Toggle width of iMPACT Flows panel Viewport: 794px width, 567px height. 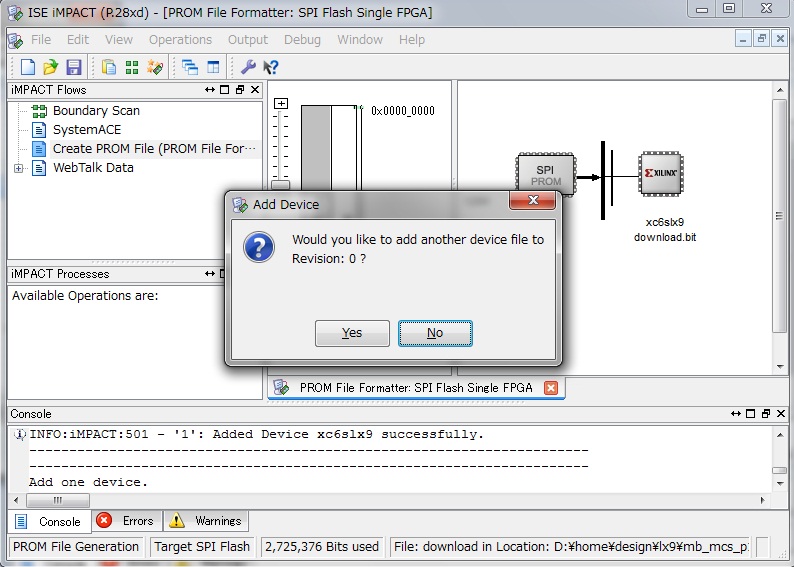pyautogui.click(x=210, y=90)
